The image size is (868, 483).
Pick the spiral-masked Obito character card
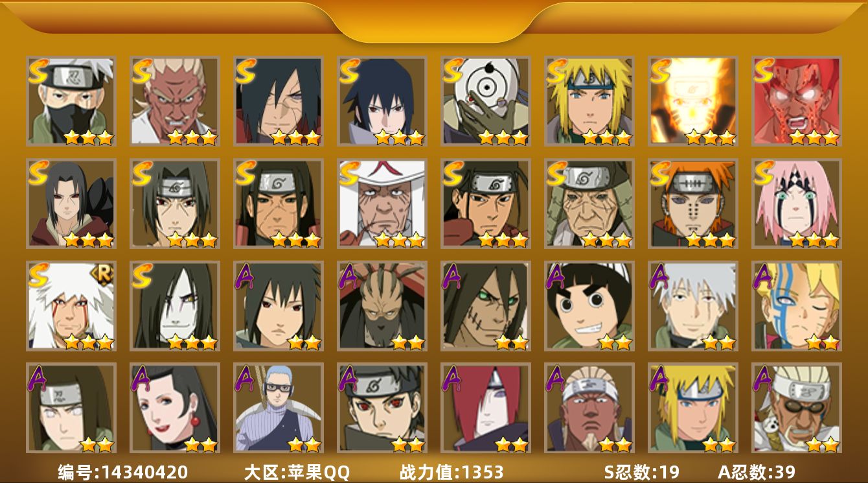486,101
